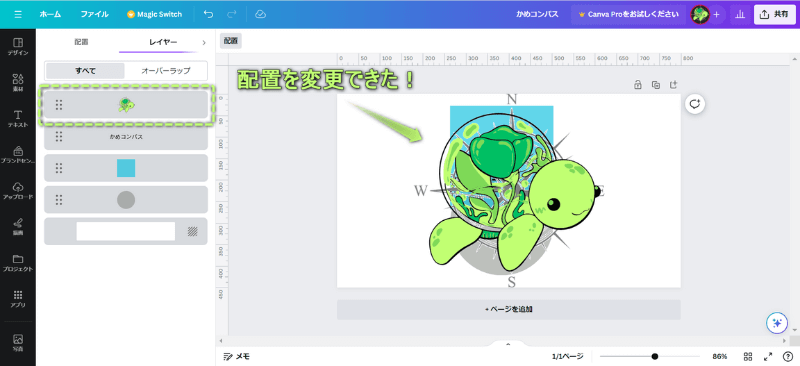800x366 pixels.
Task: Toggle the page lock icon
Action: point(637,85)
